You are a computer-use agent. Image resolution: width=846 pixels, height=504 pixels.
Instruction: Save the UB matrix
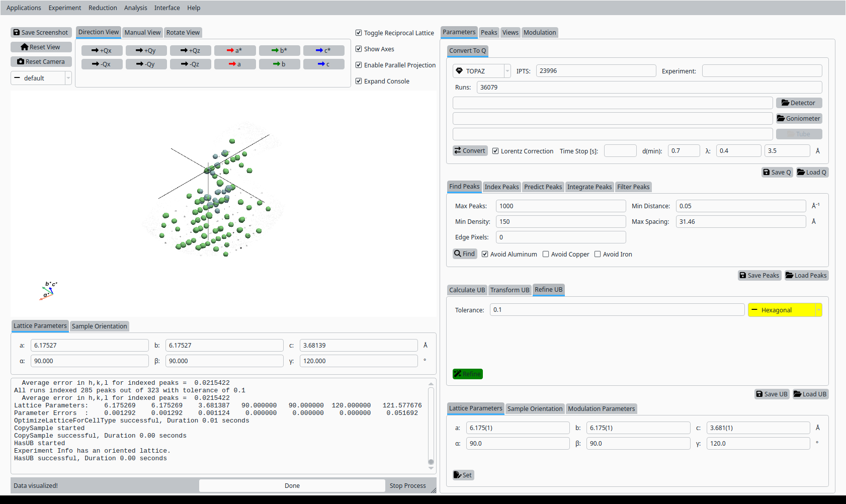[772, 394]
